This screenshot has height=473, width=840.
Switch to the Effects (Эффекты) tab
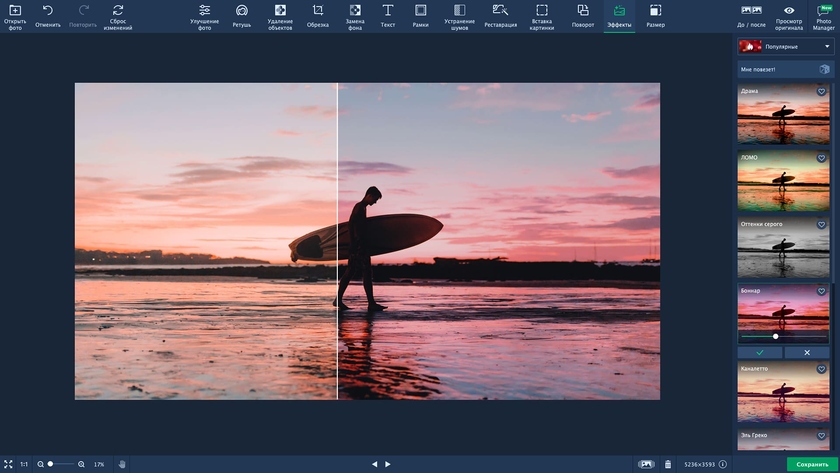click(619, 15)
